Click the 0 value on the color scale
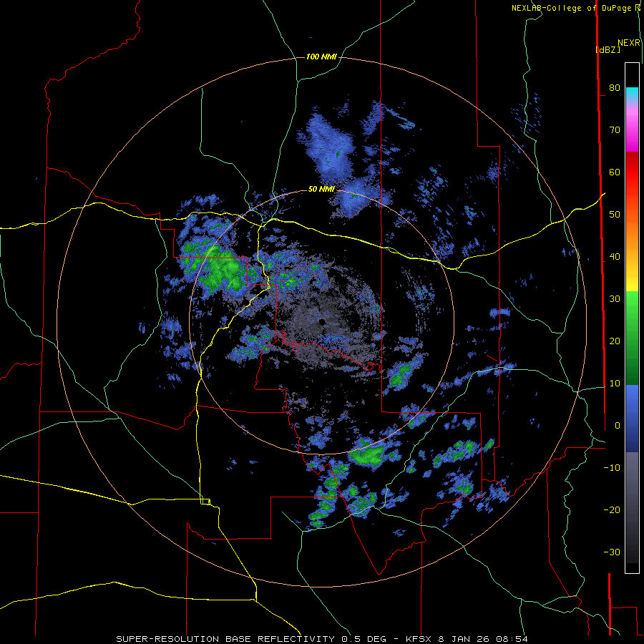Screen dimensions: 644x644 point(618,426)
